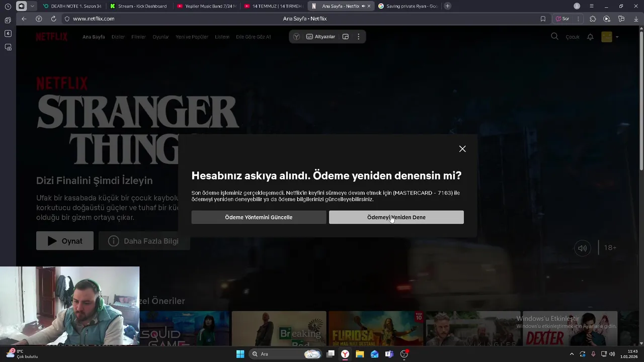Open Filmler in Netflix navigation
This screenshot has width=644, height=362.
pyautogui.click(x=138, y=37)
